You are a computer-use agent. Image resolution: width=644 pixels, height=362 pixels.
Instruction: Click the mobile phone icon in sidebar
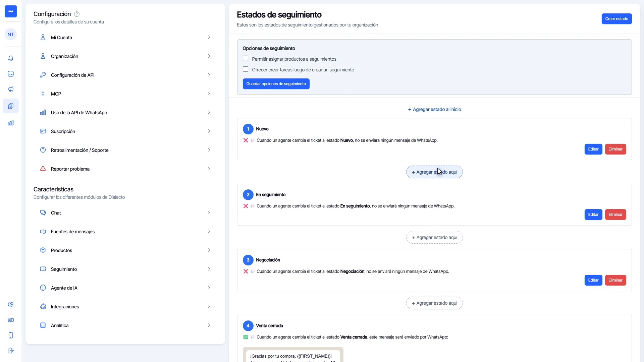tap(11, 335)
